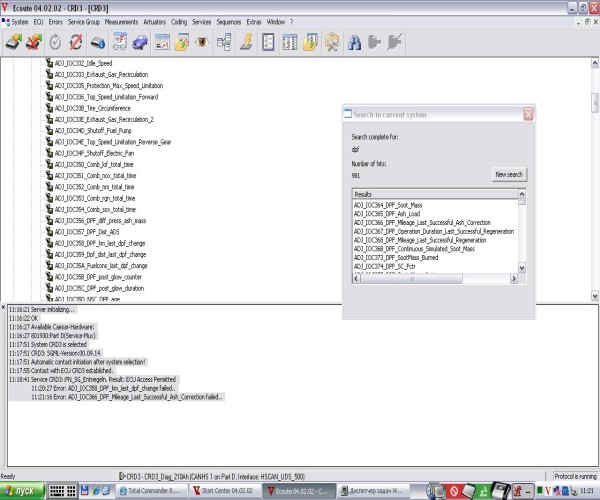Click results list scroll right arrow

(x=514, y=279)
